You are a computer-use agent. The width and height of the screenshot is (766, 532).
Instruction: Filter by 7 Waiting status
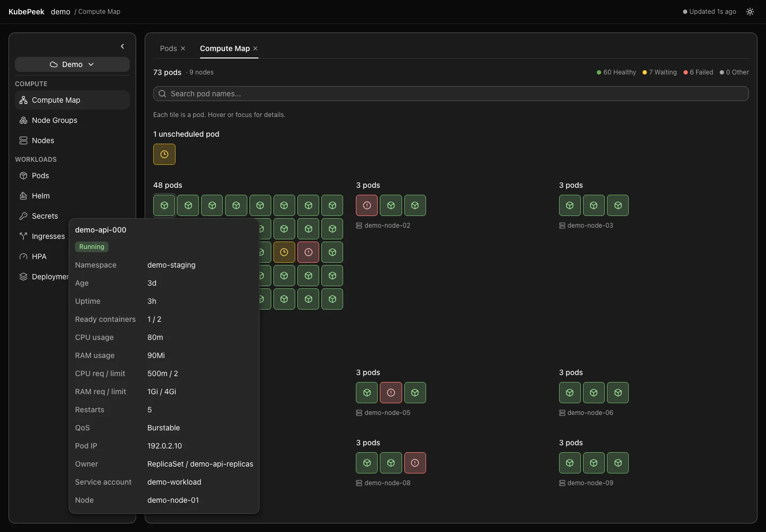pyautogui.click(x=660, y=72)
